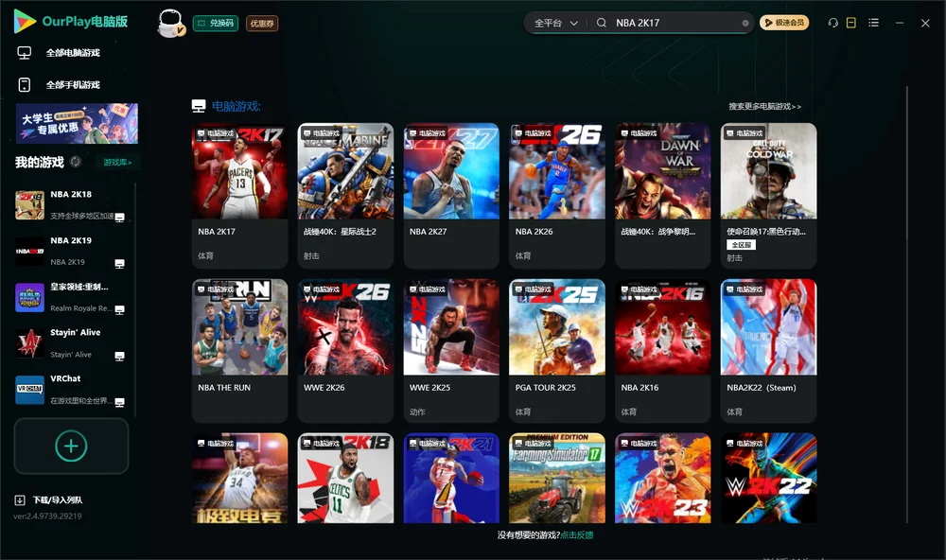The image size is (946, 560).
Task: Open the speed membership button 极速会员
Action: click(784, 23)
